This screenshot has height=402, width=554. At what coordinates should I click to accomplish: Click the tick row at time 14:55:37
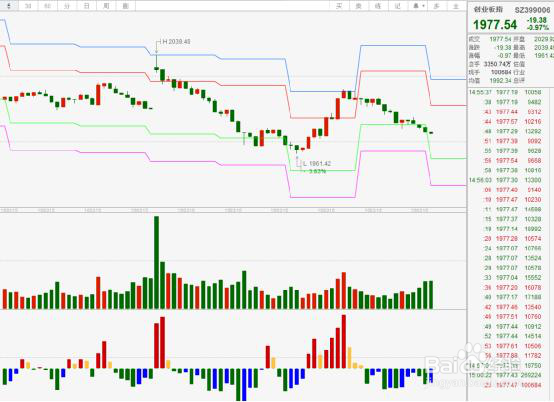point(505,92)
